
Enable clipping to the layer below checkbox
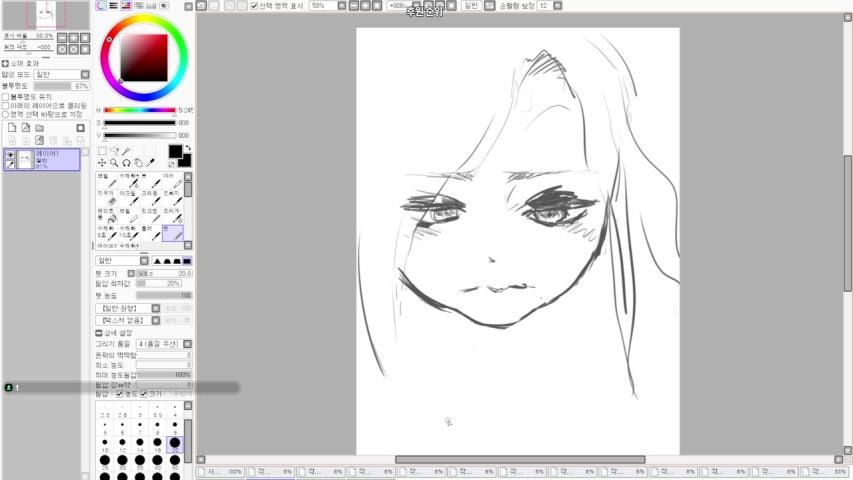[5, 105]
